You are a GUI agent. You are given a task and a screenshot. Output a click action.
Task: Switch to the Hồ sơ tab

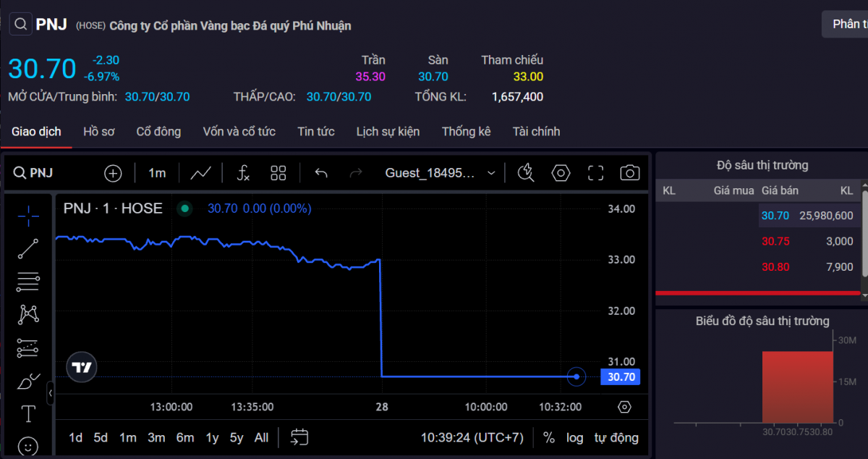99,132
